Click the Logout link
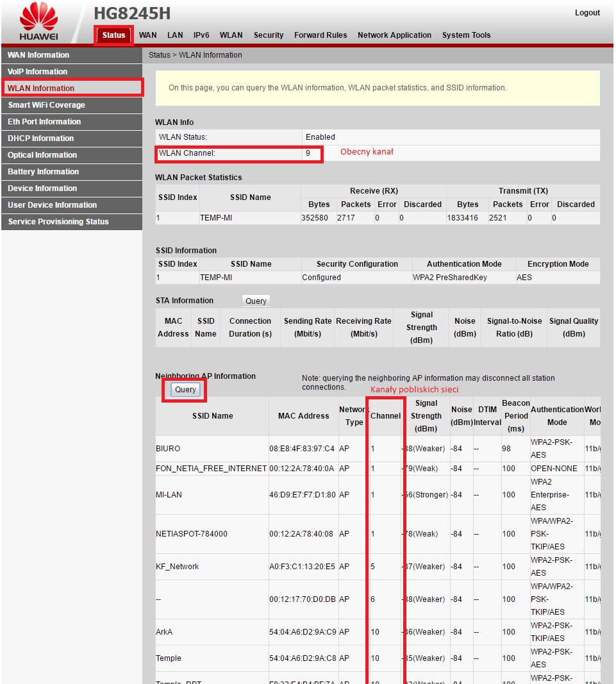Viewport: 616px width, 684px height. click(x=587, y=13)
